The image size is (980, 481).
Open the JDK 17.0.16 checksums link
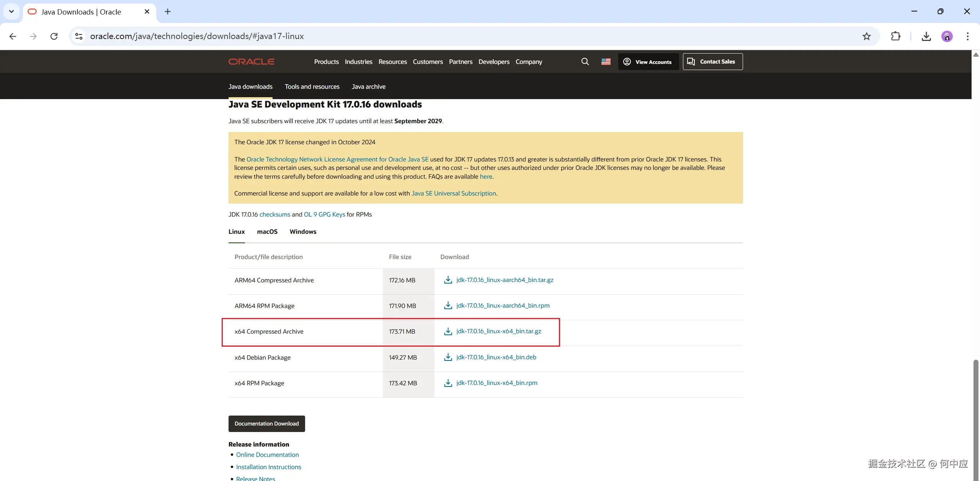click(x=274, y=214)
